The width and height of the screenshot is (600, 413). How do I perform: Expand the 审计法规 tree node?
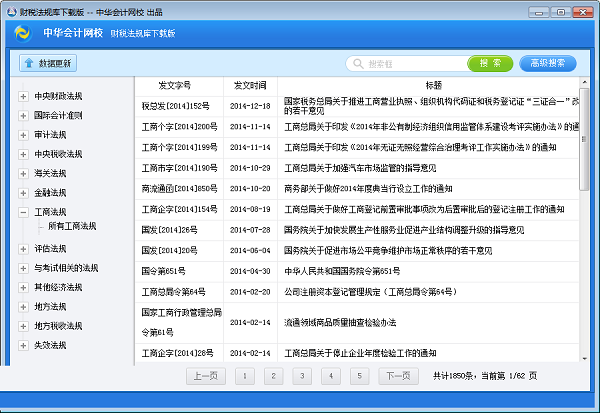click(x=23, y=135)
